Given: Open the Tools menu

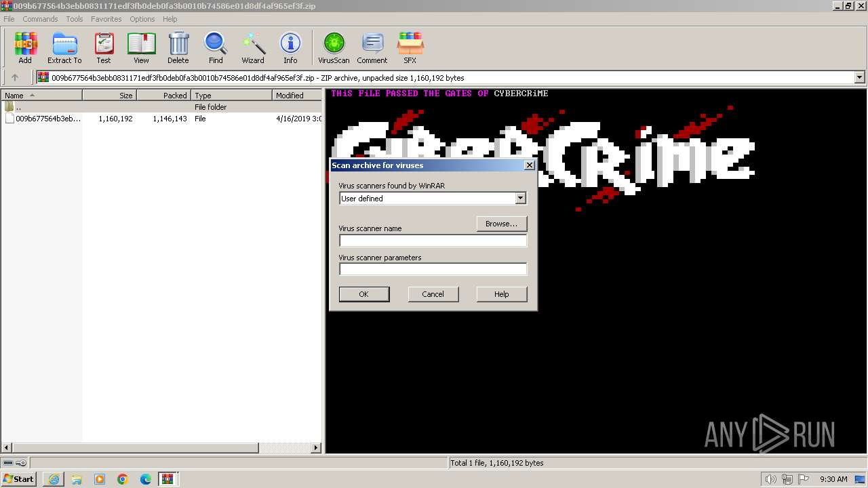Looking at the screenshot, I should coord(75,19).
